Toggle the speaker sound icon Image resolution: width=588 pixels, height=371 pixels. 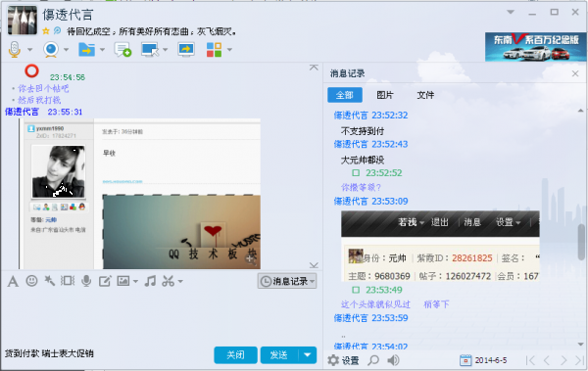[x=393, y=360]
